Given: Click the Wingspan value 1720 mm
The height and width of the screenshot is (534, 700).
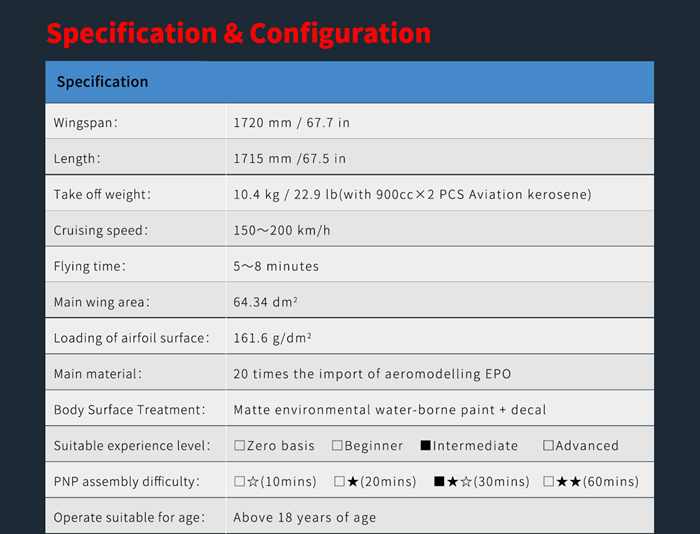Looking at the screenshot, I should (291, 122).
